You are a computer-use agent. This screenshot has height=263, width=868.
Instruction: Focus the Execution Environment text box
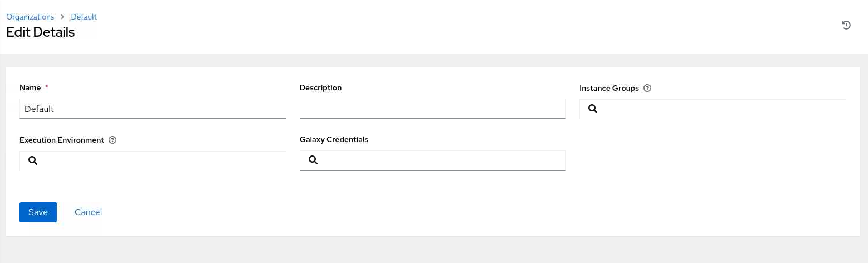pos(166,160)
